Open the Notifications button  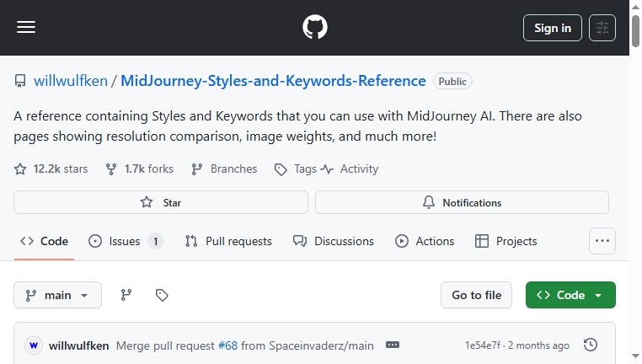[x=462, y=202]
